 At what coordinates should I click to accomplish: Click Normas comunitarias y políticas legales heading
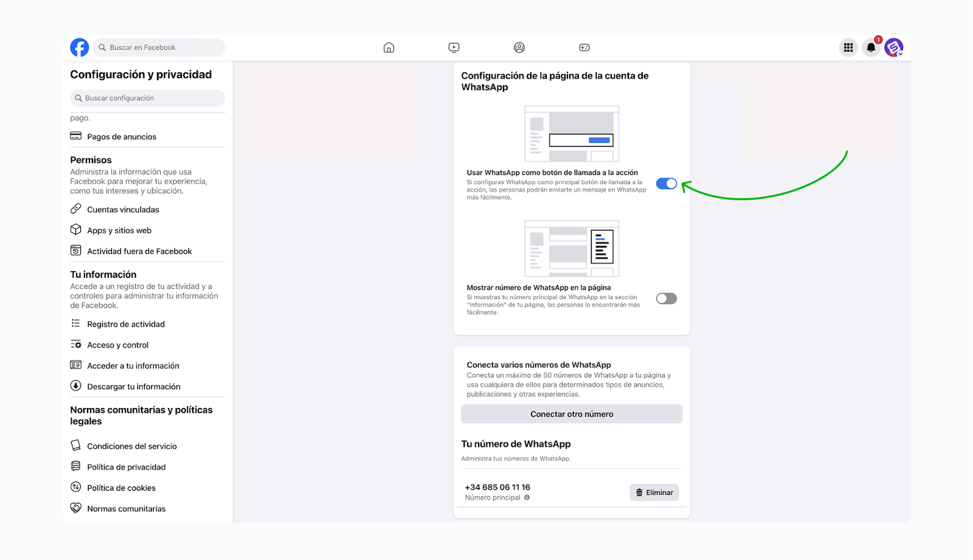pos(142,415)
